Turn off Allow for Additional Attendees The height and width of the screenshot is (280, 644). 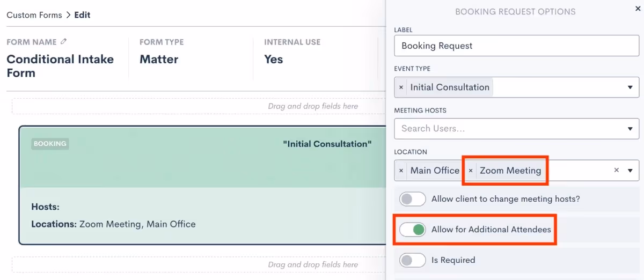point(413,230)
